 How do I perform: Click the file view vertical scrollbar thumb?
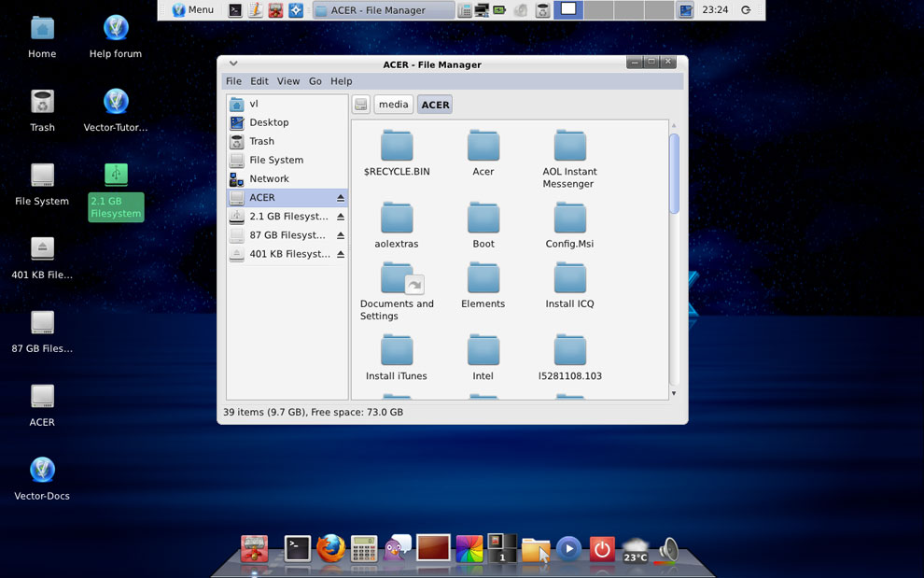674,174
